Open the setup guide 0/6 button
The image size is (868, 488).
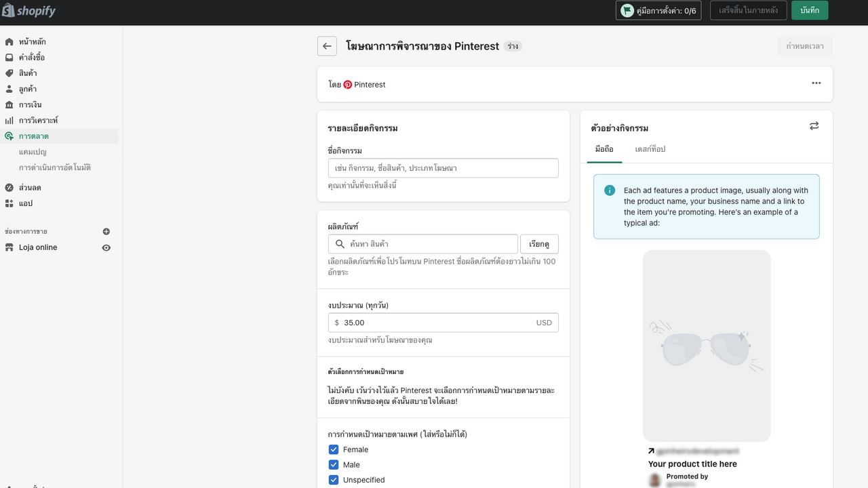659,10
